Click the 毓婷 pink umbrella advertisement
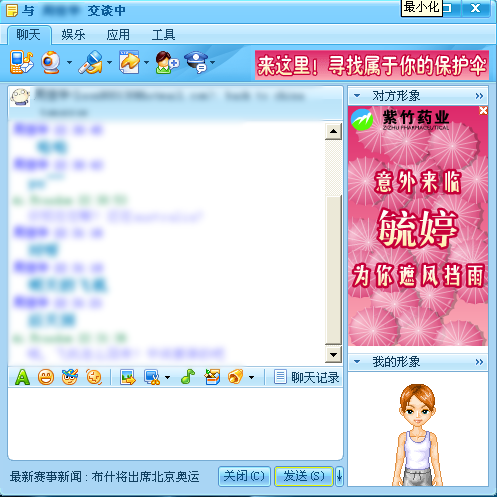This screenshot has width=497, height=497. point(418,226)
